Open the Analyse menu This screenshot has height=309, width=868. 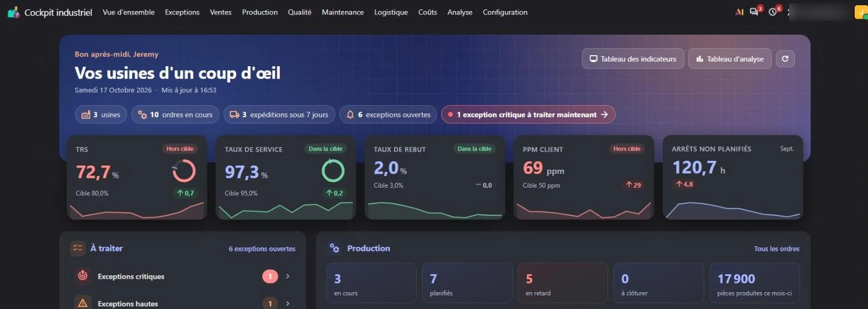460,12
